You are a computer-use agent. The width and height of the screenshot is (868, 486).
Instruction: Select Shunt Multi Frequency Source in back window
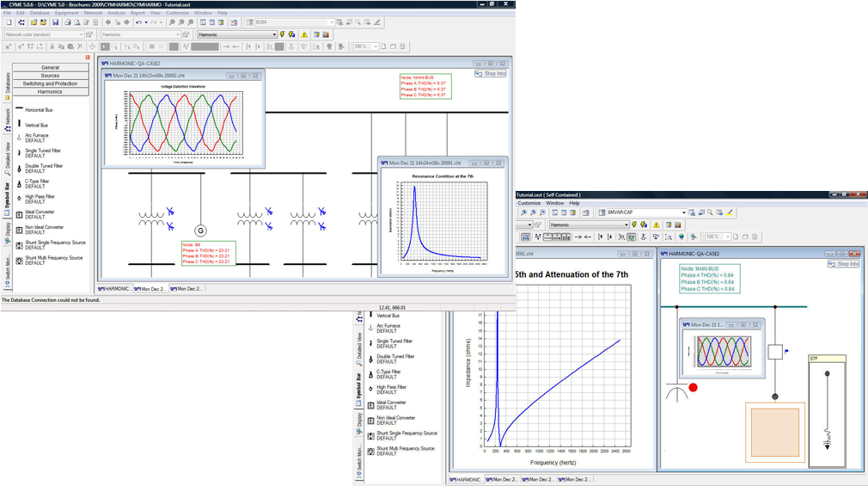click(49, 261)
